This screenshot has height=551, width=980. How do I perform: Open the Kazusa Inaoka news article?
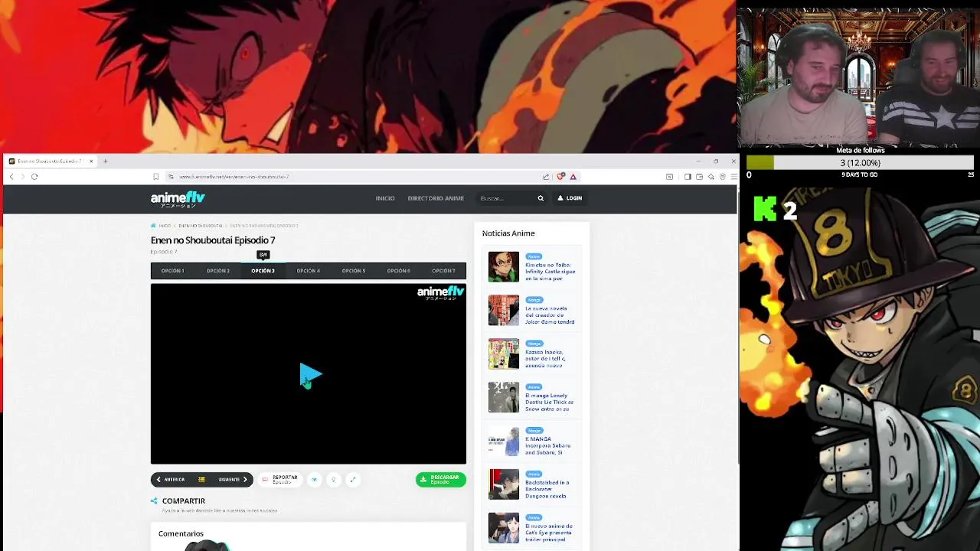(546, 359)
